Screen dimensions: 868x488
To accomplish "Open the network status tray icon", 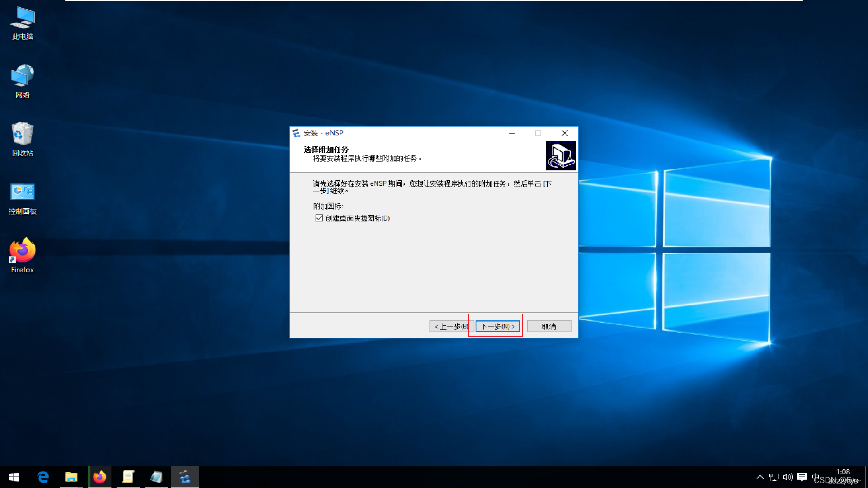I will (774, 477).
